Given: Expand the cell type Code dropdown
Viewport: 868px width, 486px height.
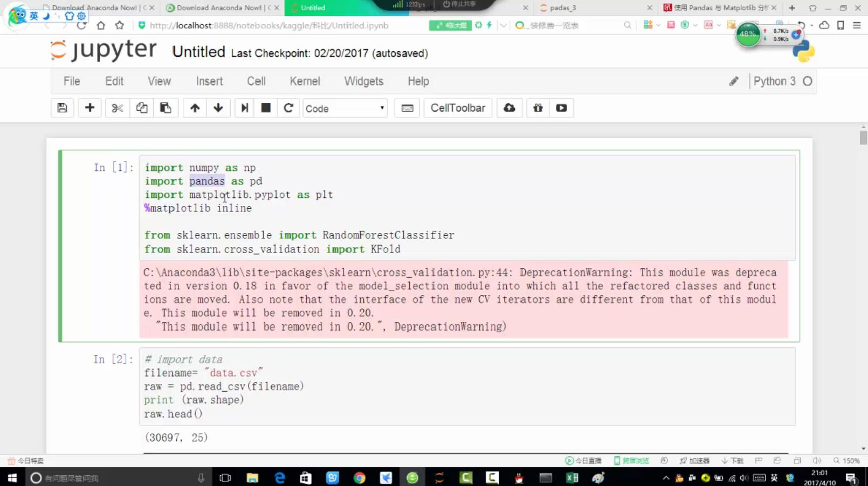Looking at the screenshot, I should pos(345,108).
